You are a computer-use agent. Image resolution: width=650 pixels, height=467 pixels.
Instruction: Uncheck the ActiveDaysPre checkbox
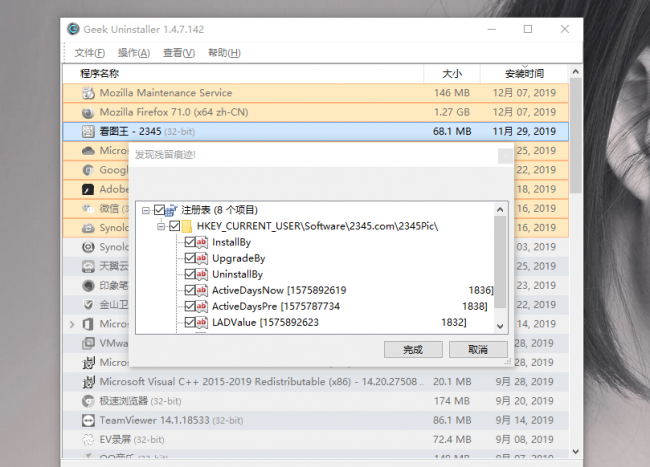pyautogui.click(x=190, y=306)
